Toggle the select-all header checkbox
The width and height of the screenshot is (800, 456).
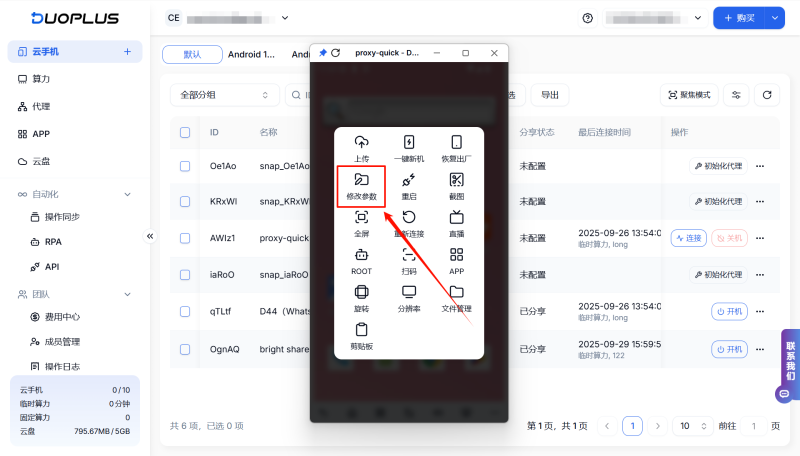(x=185, y=132)
